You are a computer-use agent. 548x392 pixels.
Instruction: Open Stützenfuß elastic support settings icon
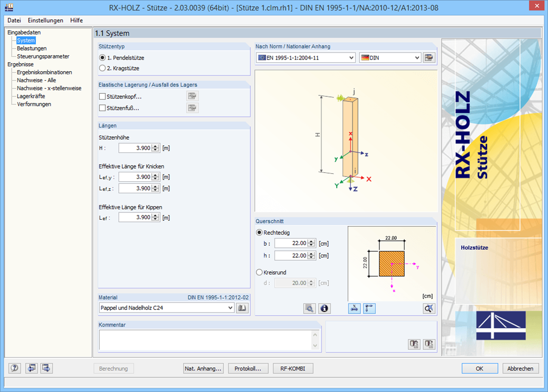192,108
